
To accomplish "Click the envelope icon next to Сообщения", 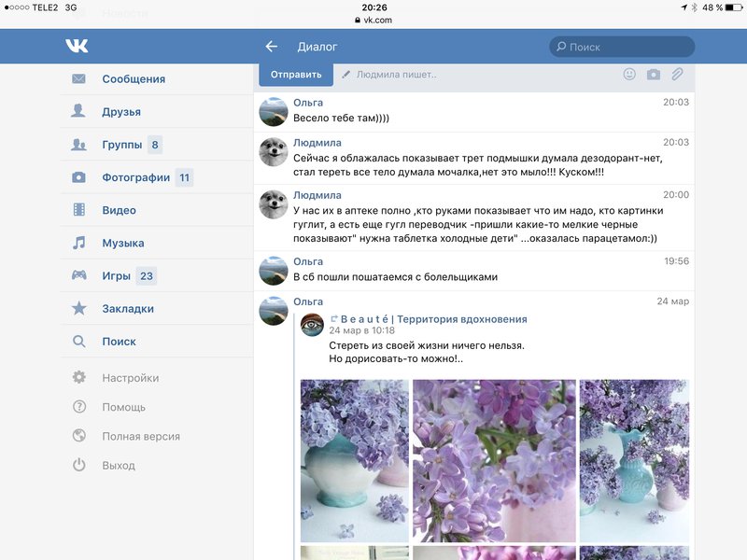I will point(78,78).
